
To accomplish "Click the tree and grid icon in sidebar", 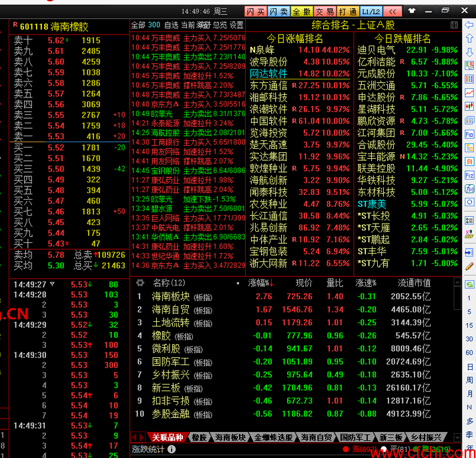I will (469, 234).
